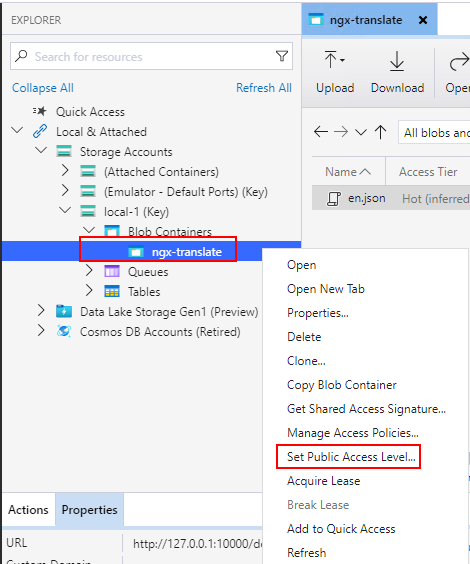470x564 pixels.
Task: Select Get Shared Access Signature menu item
Action: [366, 409]
